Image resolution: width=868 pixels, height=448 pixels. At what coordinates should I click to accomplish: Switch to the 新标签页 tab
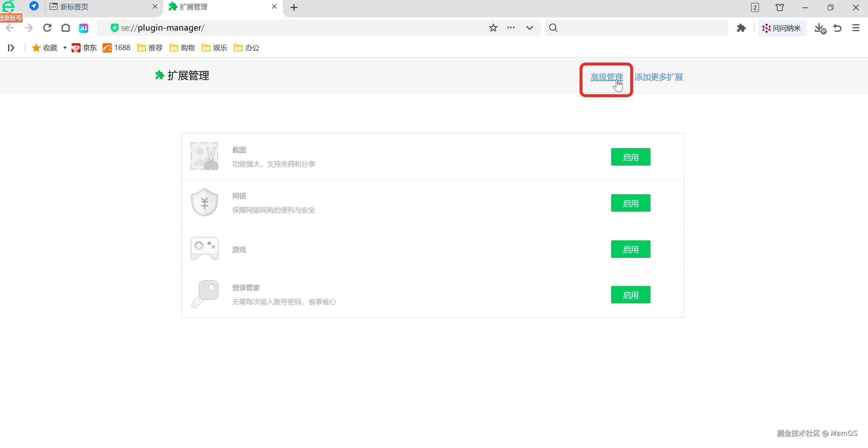click(103, 7)
